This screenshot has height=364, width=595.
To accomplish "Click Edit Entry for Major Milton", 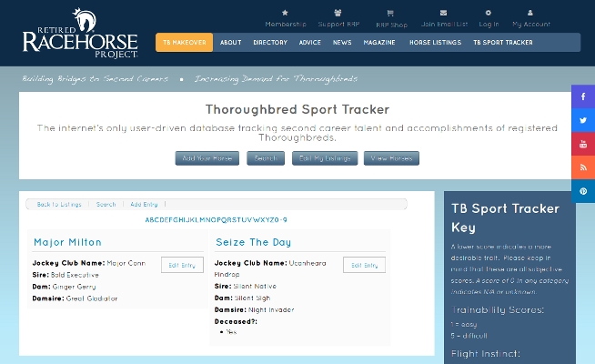I will pos(182,265).
